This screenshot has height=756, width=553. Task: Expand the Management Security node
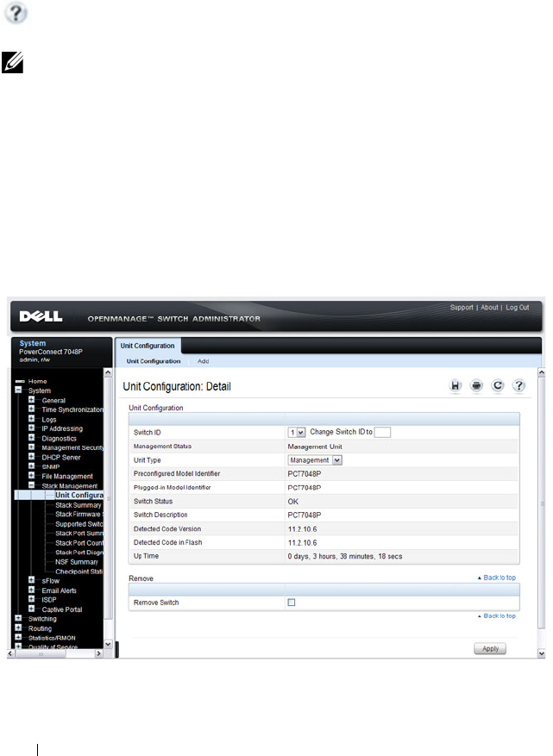click(x=31, y=447)
